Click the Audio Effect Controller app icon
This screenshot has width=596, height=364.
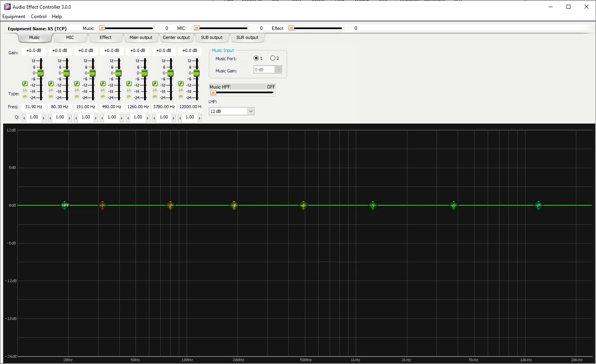point(7,7)
